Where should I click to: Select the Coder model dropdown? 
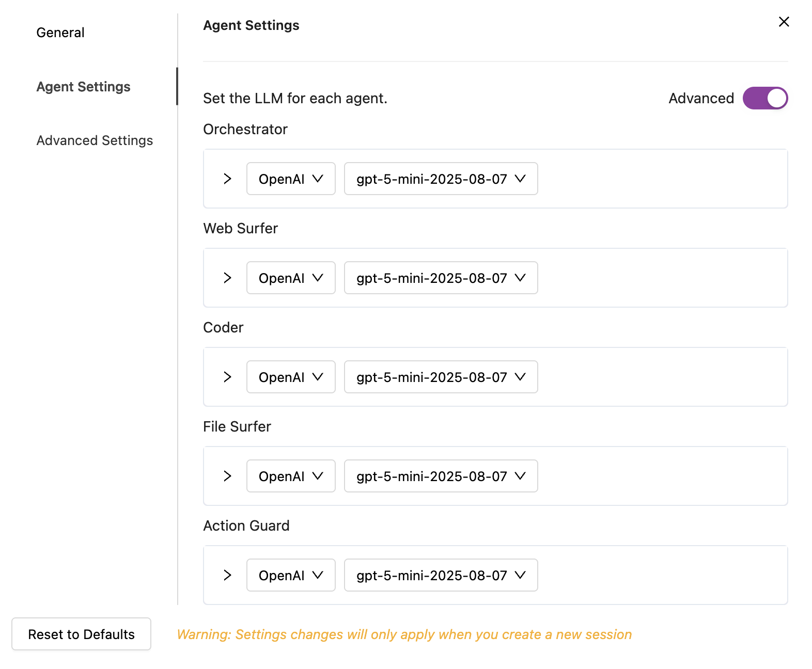[441, 377]
